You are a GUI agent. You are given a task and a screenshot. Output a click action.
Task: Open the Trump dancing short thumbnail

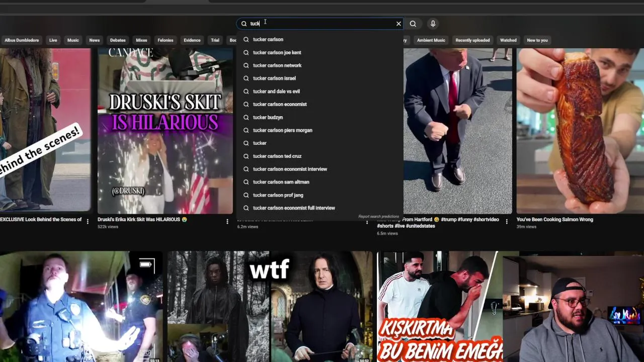tap(458, 131)
